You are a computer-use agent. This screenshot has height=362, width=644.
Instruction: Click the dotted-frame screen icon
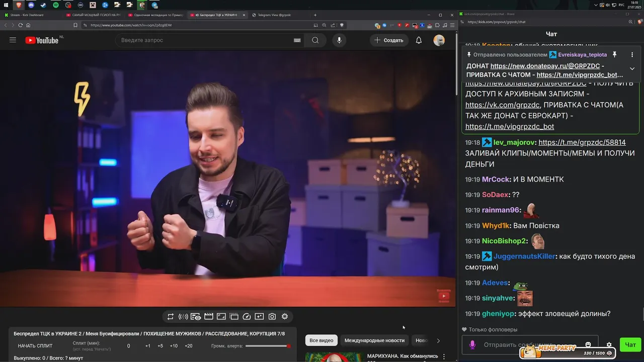234,317
